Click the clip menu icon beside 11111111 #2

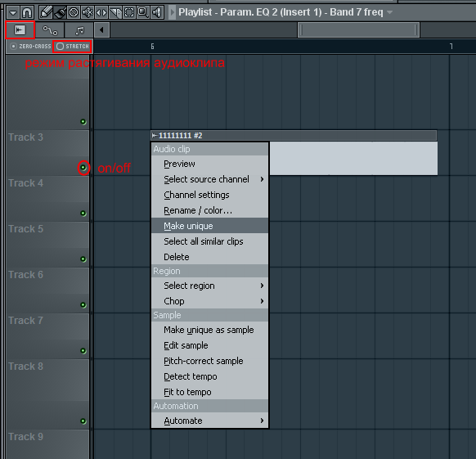click(155, 136)
